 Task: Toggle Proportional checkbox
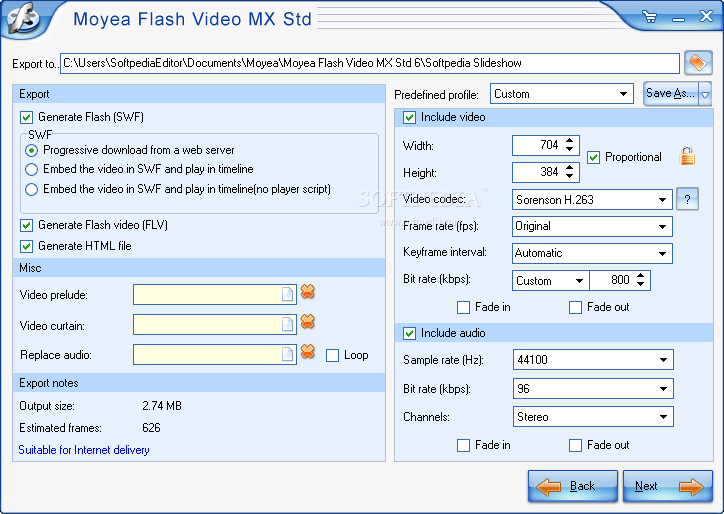point(593,157)
